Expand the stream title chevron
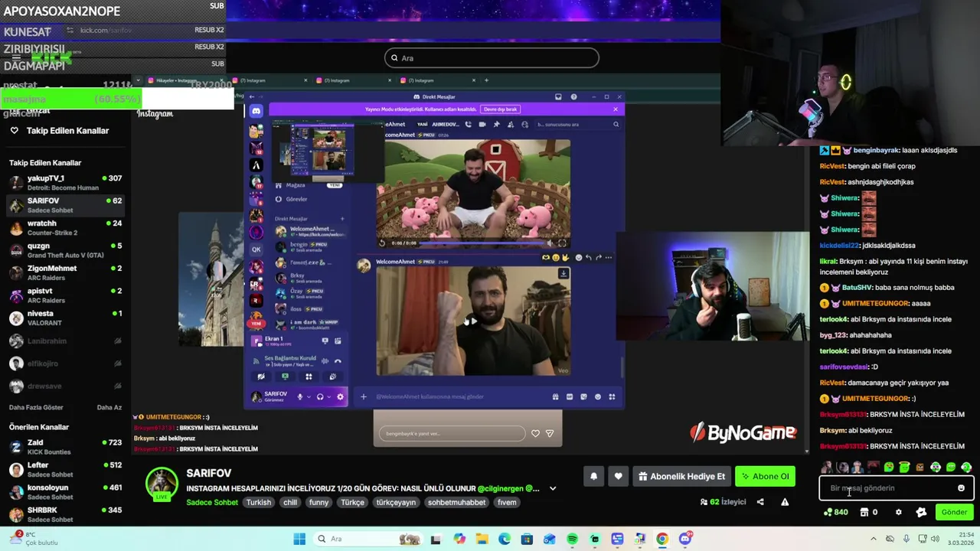Image resolution: width=980 pixels, height=551 pixels. click(553, 488)
